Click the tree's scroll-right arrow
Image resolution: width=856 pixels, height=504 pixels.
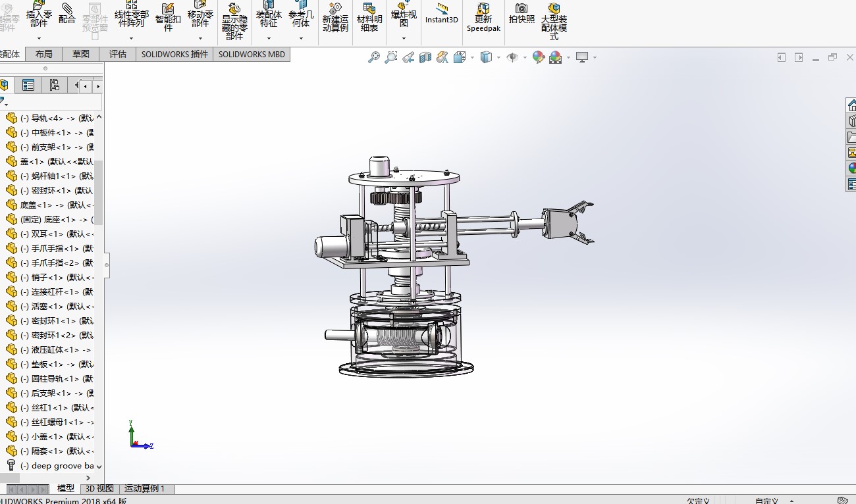90,478
